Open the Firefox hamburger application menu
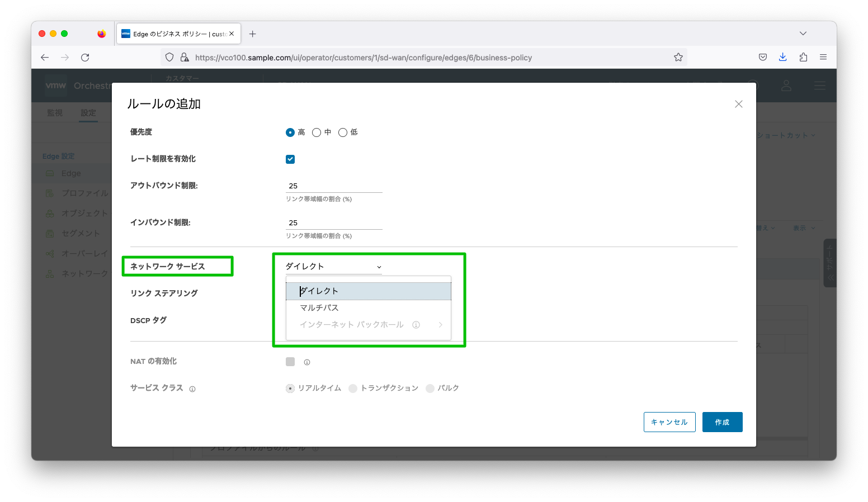The height and width of the screenshot is (502, 868). (823, 57)
